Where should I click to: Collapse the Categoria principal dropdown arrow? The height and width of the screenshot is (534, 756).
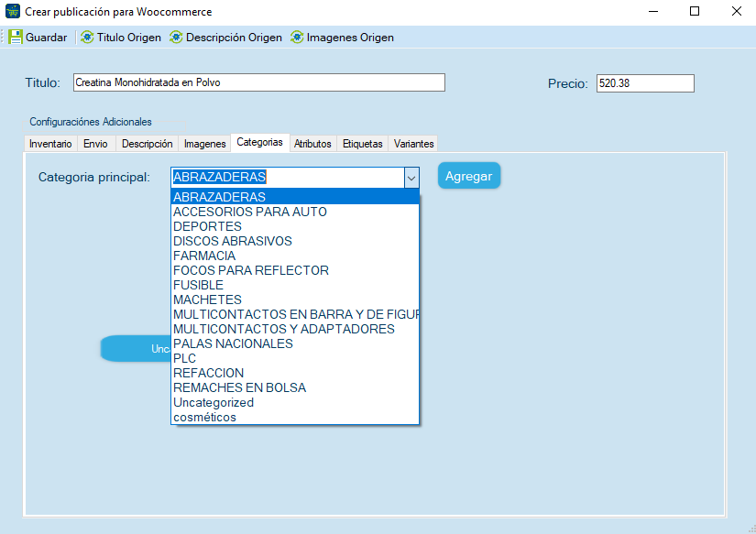[x=411, y=178]
